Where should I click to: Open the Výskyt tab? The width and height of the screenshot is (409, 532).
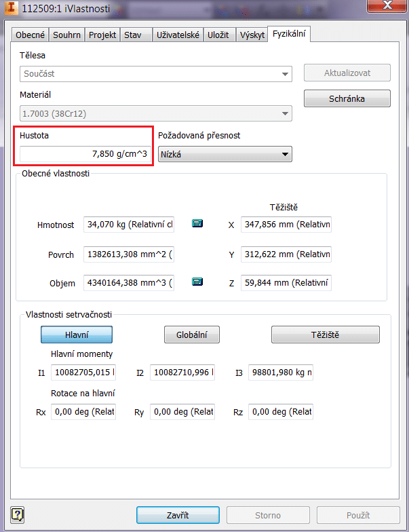[252, 35]
